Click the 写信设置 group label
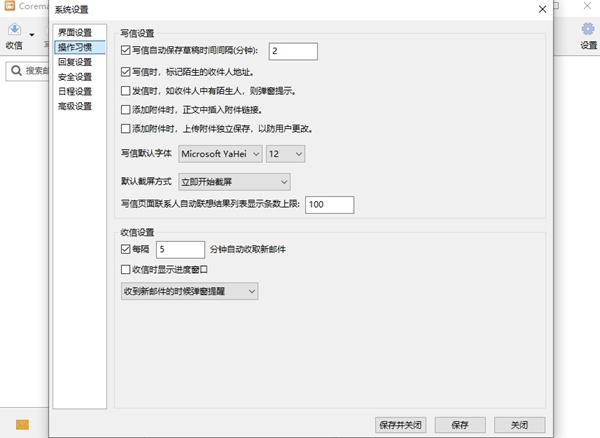 coord(137,33)
